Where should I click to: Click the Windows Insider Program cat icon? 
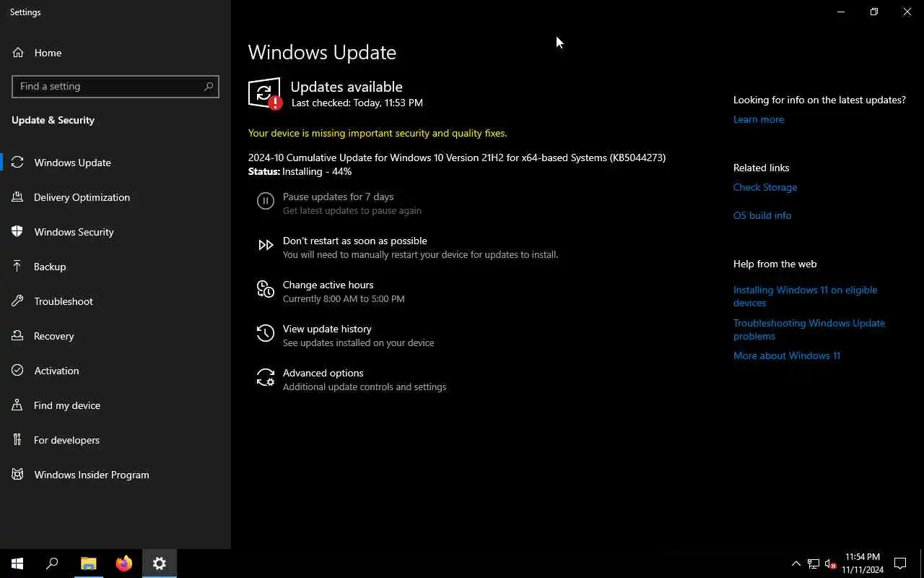click(x=18, y=475)
